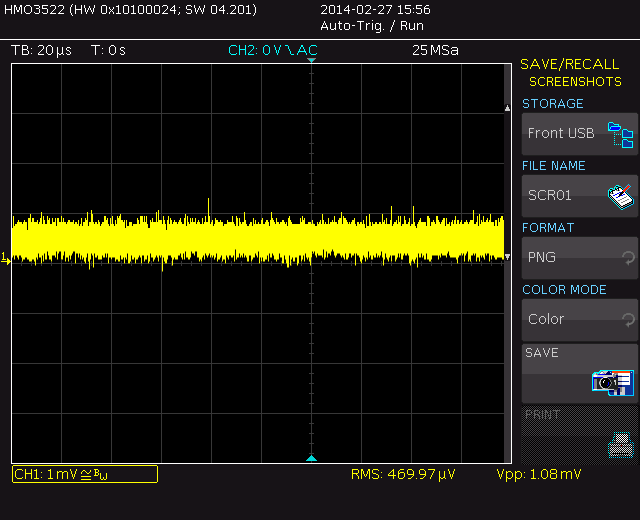The height and width of the screenshot is (520, 640).
Task: Click the camera save screenshot icon
Action: pyautogui.click(x=612, y=381)
